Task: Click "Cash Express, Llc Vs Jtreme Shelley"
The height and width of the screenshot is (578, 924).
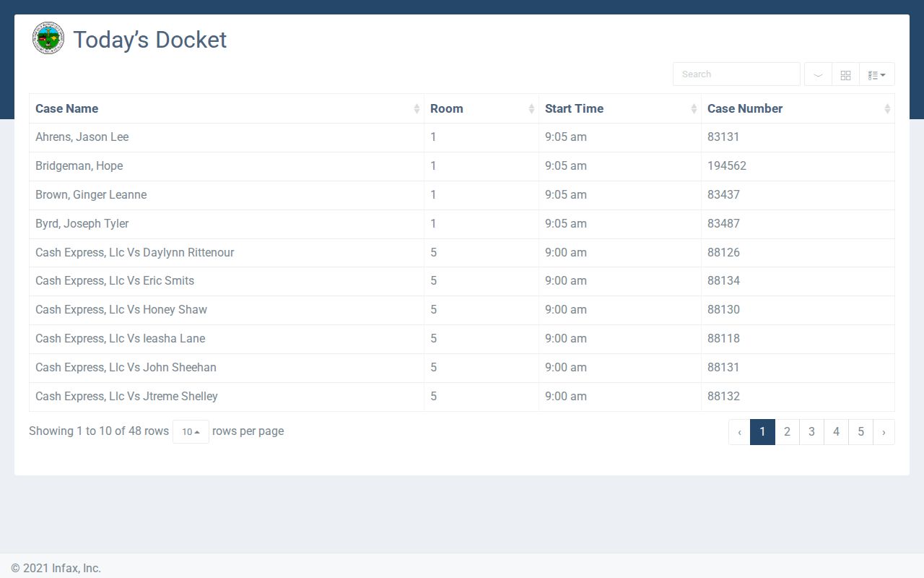Action: tap(126, 397)
